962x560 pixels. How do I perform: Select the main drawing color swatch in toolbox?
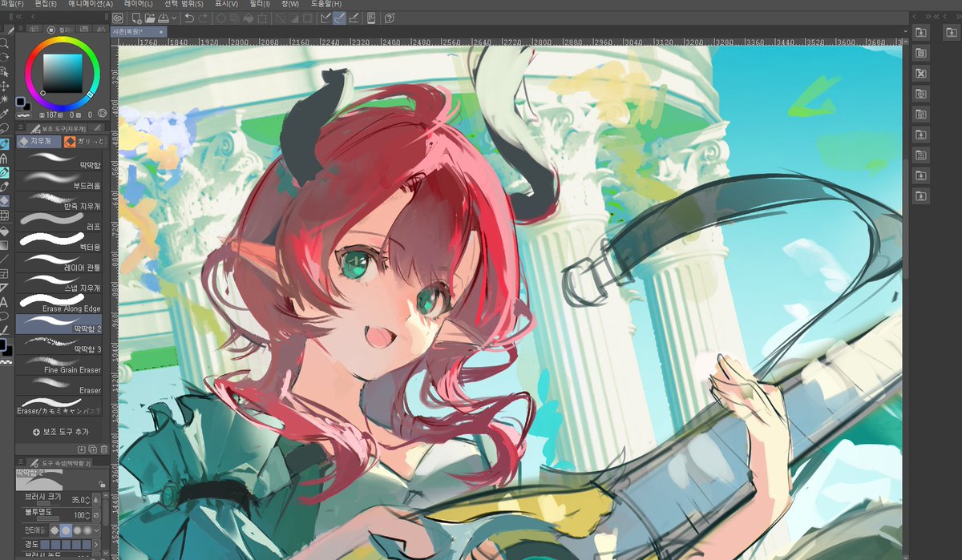(x=4, y=344)
